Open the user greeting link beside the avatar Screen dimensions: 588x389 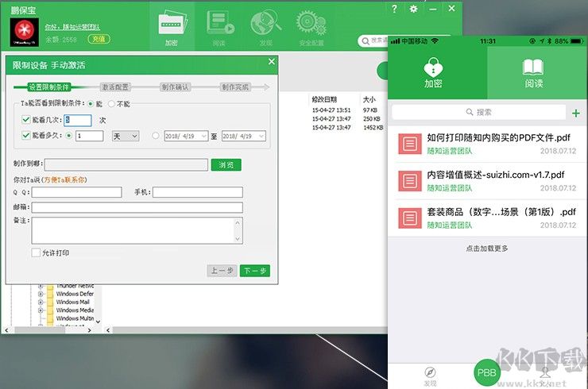72,27
